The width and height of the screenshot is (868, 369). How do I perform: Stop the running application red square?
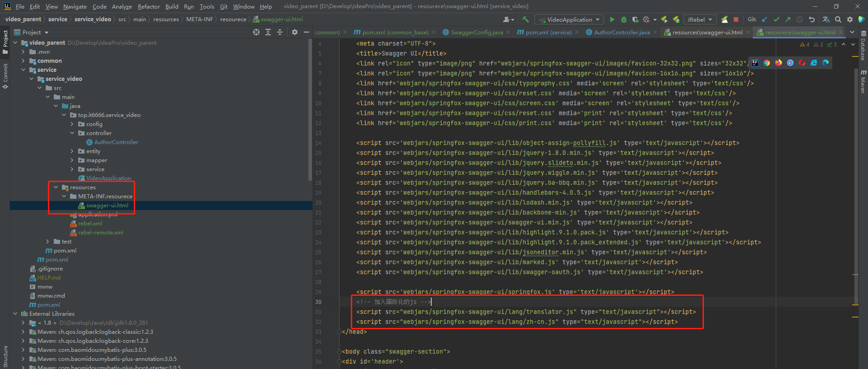point(736,19)
